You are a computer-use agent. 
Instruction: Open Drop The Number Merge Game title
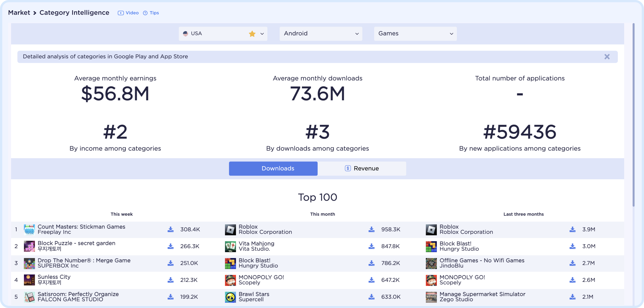tap(84, 260)
